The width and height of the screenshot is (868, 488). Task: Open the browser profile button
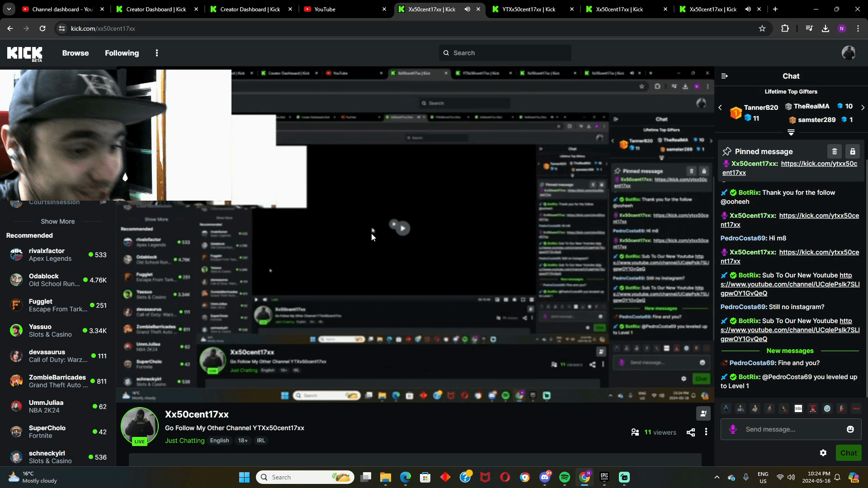point(842,28)
